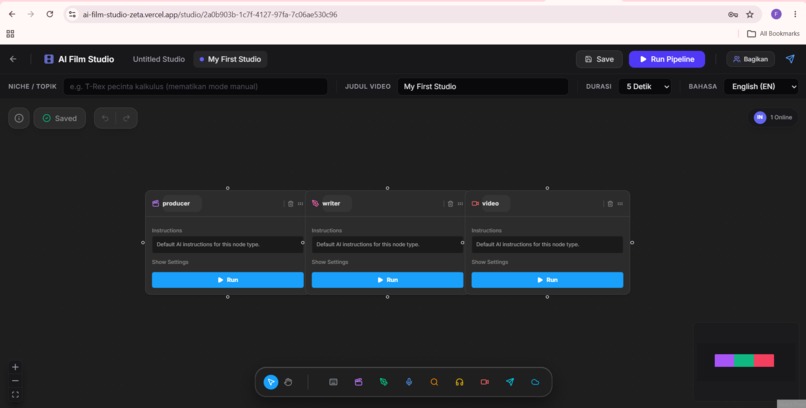
Task: Click Run Pipeline button
Action: 667,59
